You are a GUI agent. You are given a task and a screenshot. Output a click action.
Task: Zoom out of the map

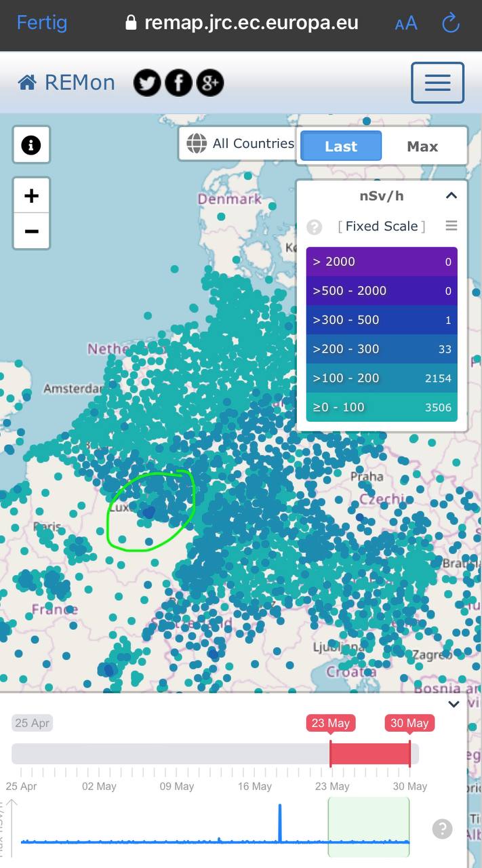(x=31, y=231)
